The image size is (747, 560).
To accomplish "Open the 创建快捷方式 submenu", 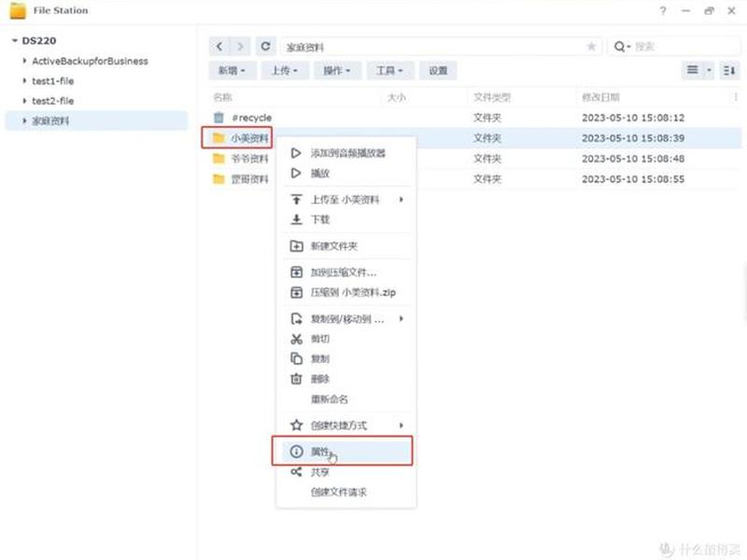I will click(347, 426).
